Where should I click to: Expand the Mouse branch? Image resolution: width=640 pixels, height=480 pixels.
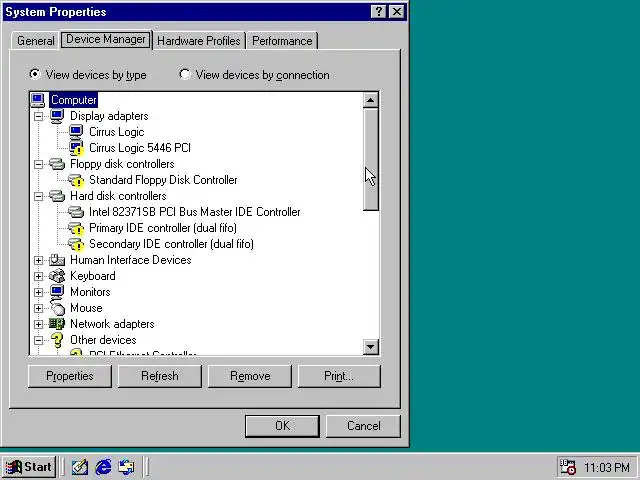(38, 308)
